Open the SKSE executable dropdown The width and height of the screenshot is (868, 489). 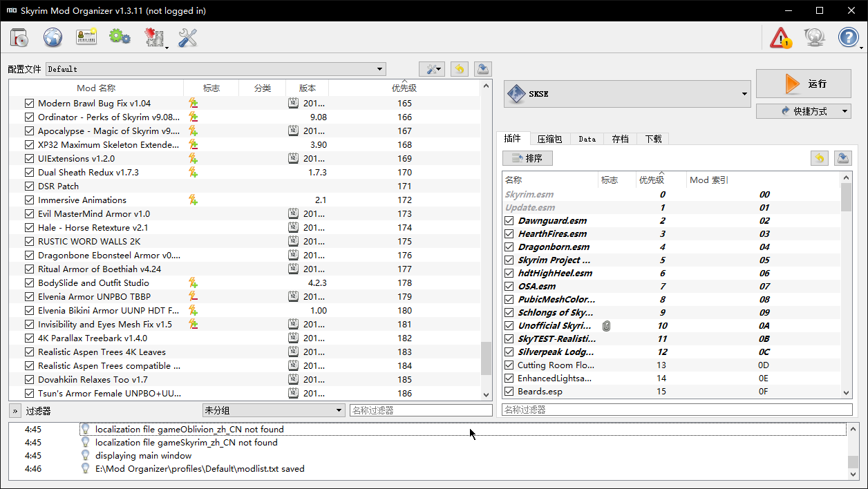click(628, 94)
